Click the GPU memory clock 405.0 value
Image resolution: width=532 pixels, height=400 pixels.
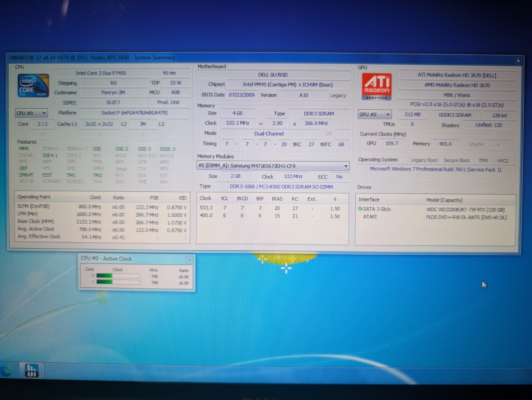click(445, 144)
